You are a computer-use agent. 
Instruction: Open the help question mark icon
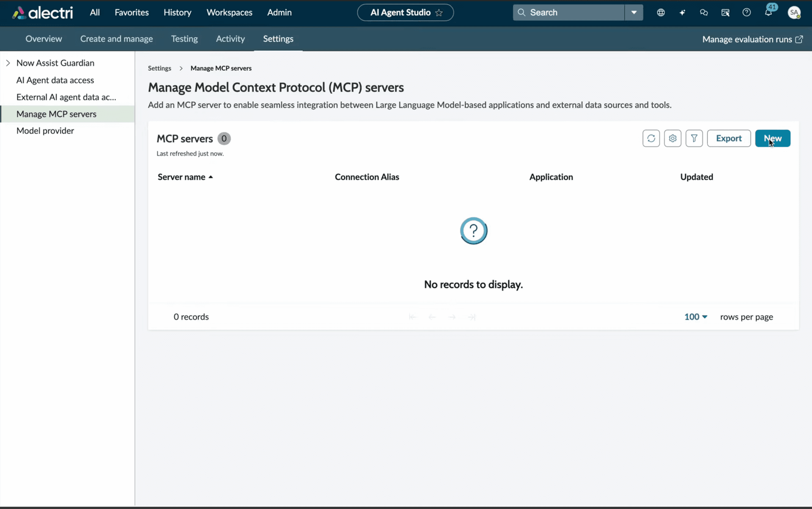pos(747,12)
